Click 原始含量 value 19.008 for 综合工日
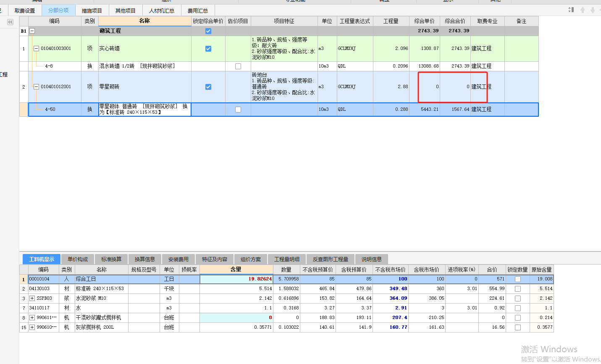This screenshot has height=364, width=601. (542, 279)
